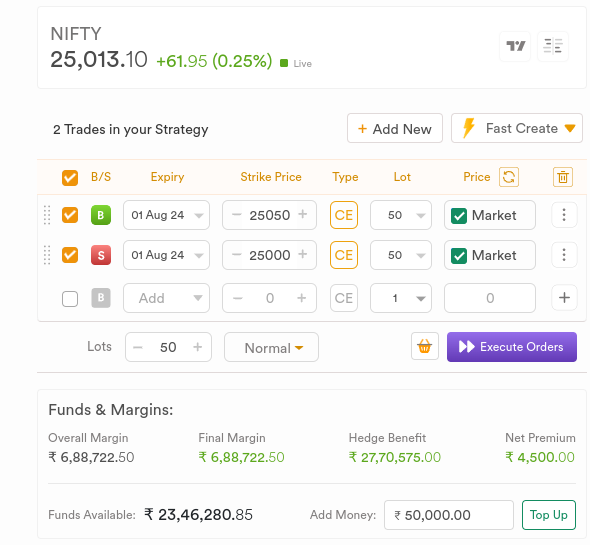Toggle CE type on 25050 row
The height and width of the screenshot is (545, 590).
(x=344, y=215)
